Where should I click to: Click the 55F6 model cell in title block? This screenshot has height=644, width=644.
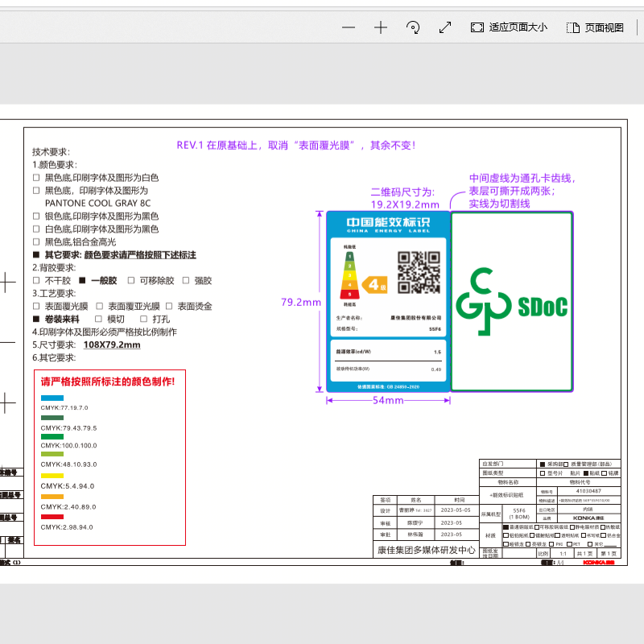(x=519, y=514)
